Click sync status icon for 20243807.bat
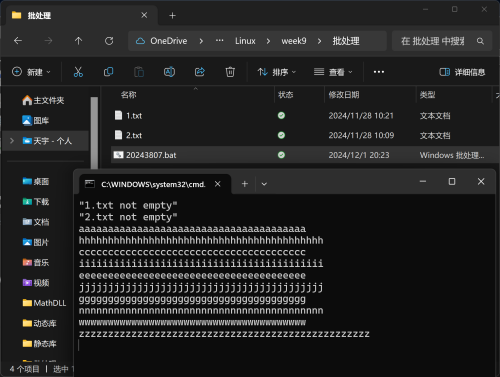Image resolution: width=500 pixels, height=377 pixels. 281,155
